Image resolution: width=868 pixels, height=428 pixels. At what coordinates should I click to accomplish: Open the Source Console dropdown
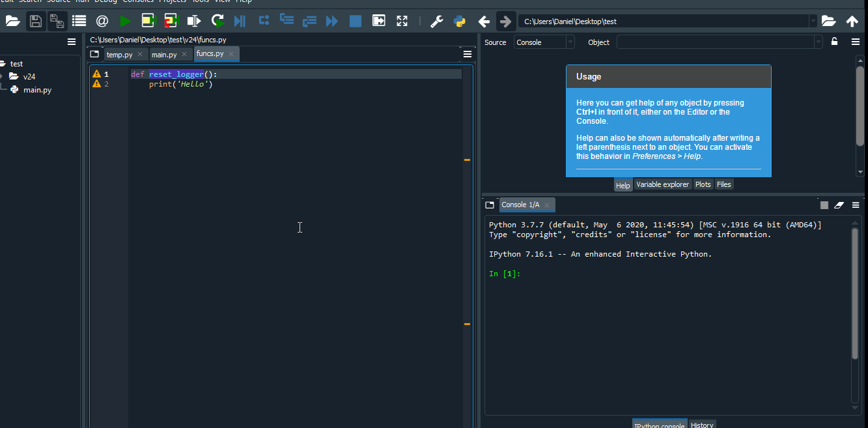544,42
